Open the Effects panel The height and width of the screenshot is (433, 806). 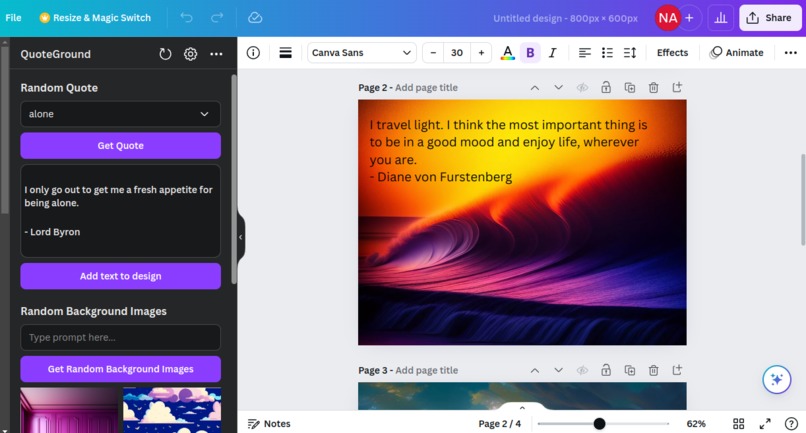672,52
